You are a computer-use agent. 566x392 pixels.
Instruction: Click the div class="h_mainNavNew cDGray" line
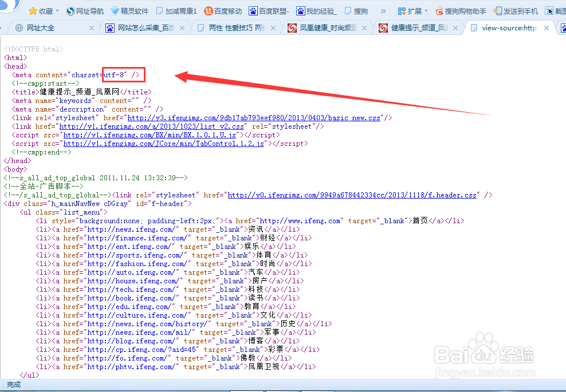98,204
